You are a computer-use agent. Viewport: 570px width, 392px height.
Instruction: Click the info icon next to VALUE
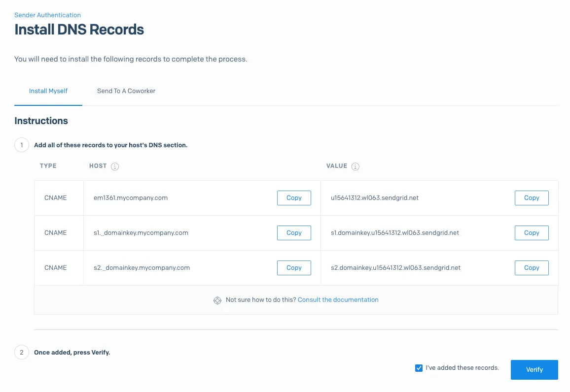click(356, 166)
